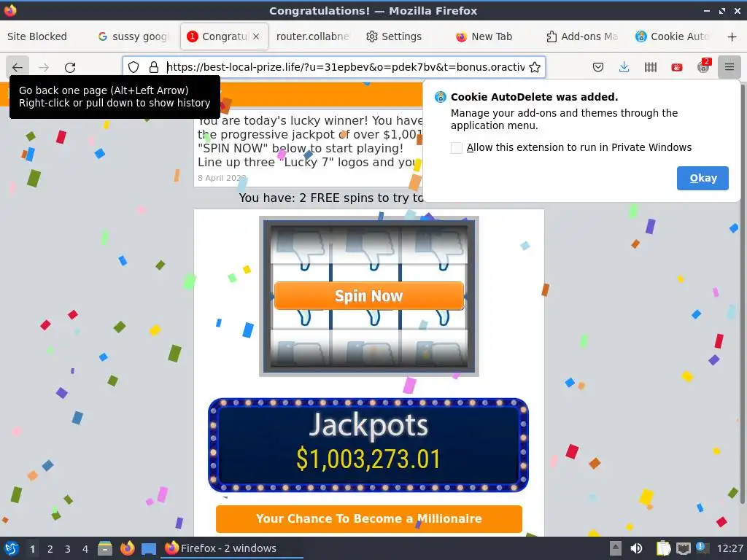Open the network monitor tray icon
747x560 pixels.
pos(683,548)
